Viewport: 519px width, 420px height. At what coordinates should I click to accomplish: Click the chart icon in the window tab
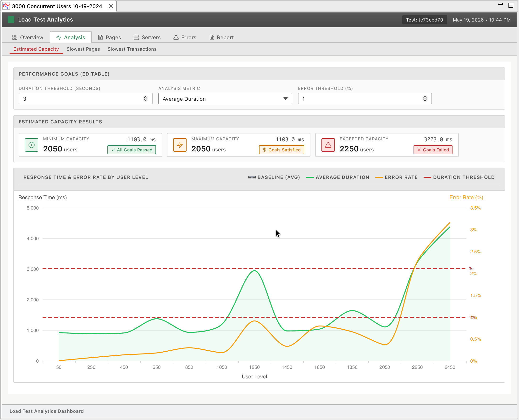click(6, 6)
